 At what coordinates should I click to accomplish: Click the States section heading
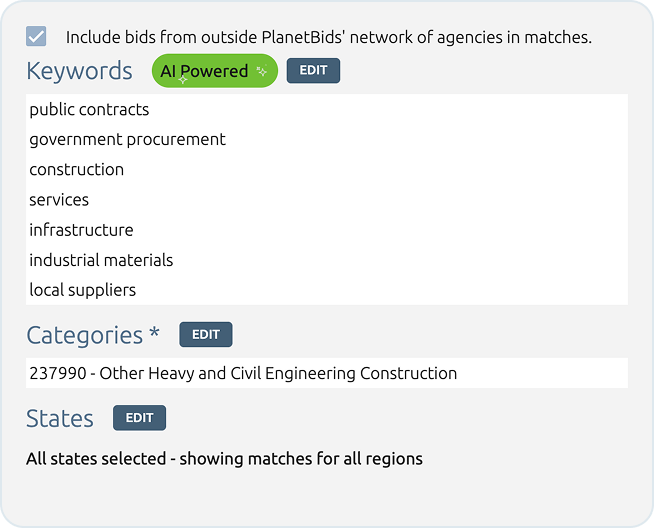click(60, 418)
